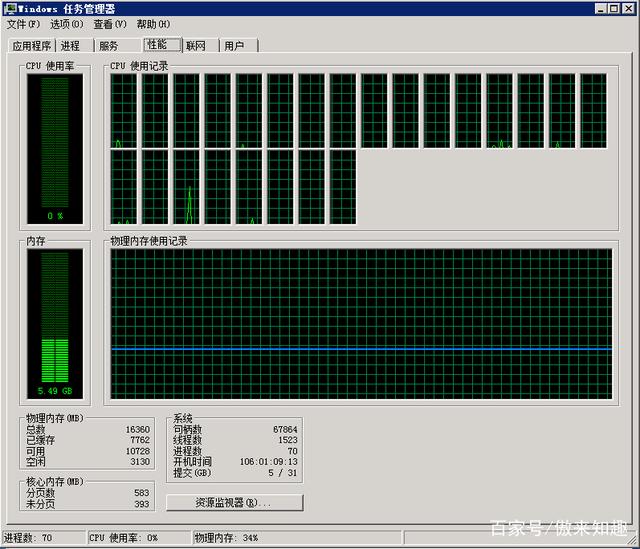The image size is (640, 549).
Task: Select the 性能 tab
Action: (x=158, y=45)
